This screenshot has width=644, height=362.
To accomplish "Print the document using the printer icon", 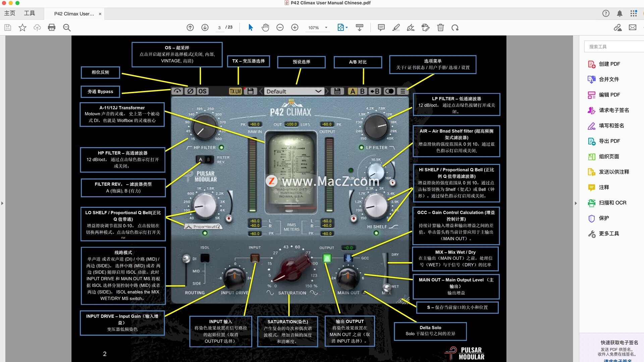I will coord(52,27).
